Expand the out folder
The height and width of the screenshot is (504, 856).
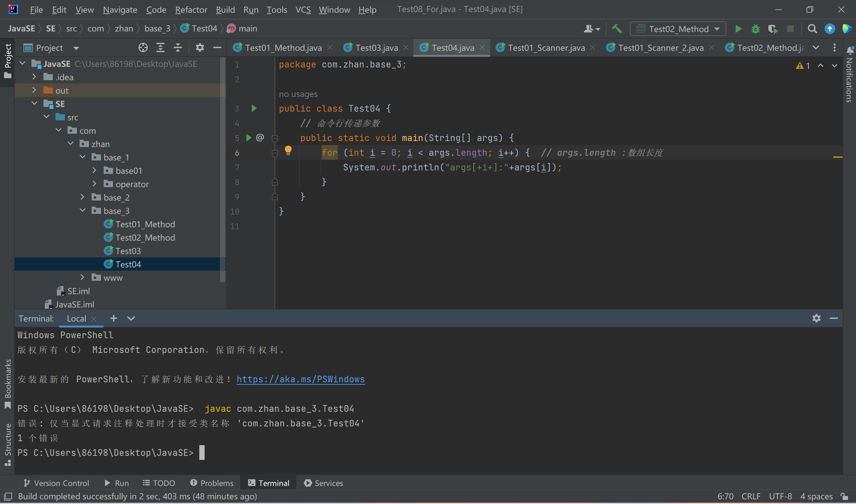point(34,90)
